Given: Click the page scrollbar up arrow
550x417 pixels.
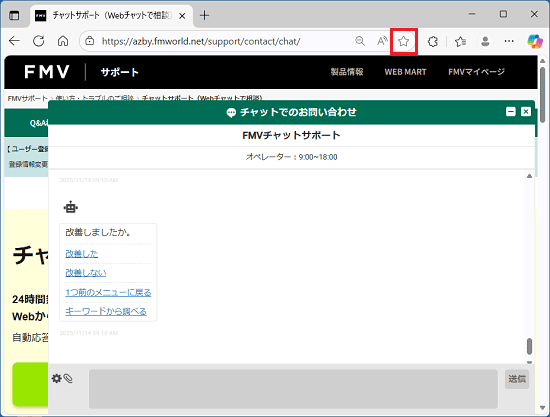Looking at the screenshot, I should coord(543,61).
